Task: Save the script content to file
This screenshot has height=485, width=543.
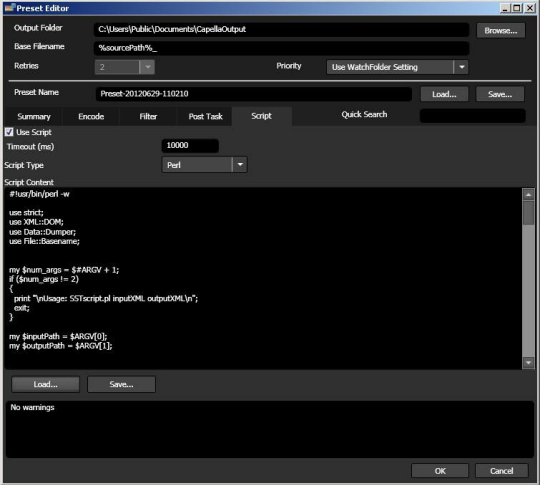Action: [121, 384]
